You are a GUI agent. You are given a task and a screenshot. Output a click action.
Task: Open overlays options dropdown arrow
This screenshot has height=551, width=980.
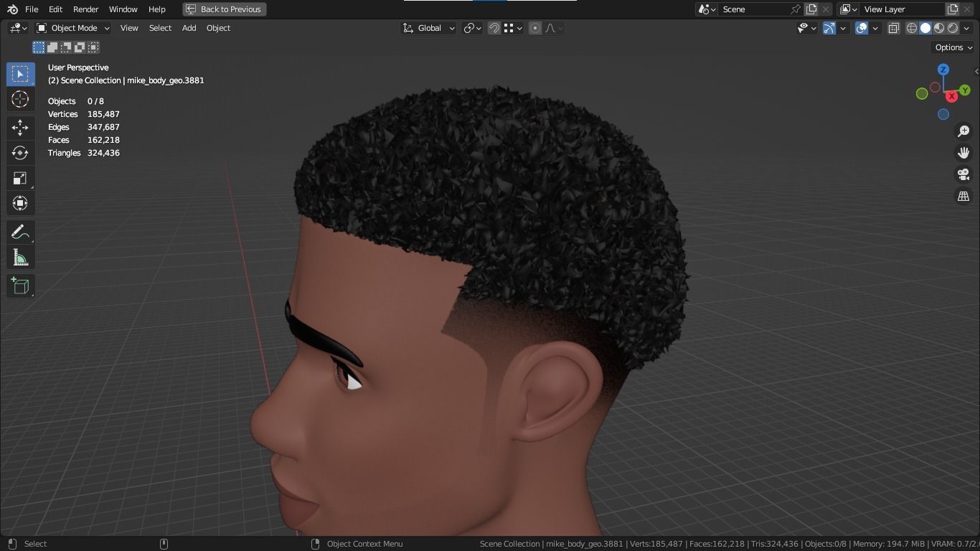tap(875, 28)
